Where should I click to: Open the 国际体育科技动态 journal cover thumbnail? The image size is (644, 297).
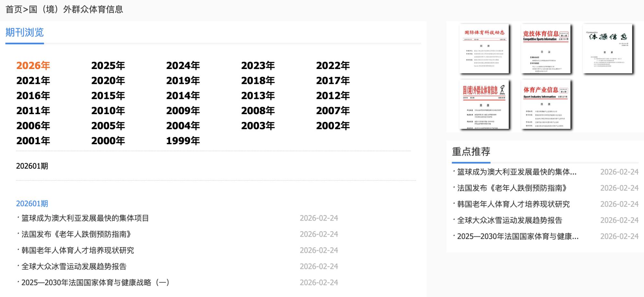coord(484,49)
